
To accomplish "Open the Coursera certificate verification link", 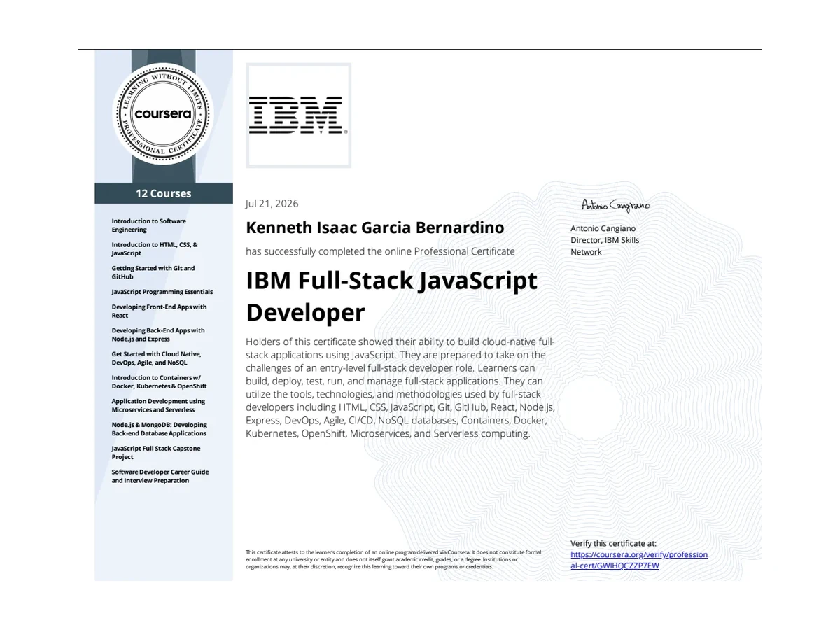I will click(x=639, y=560).
